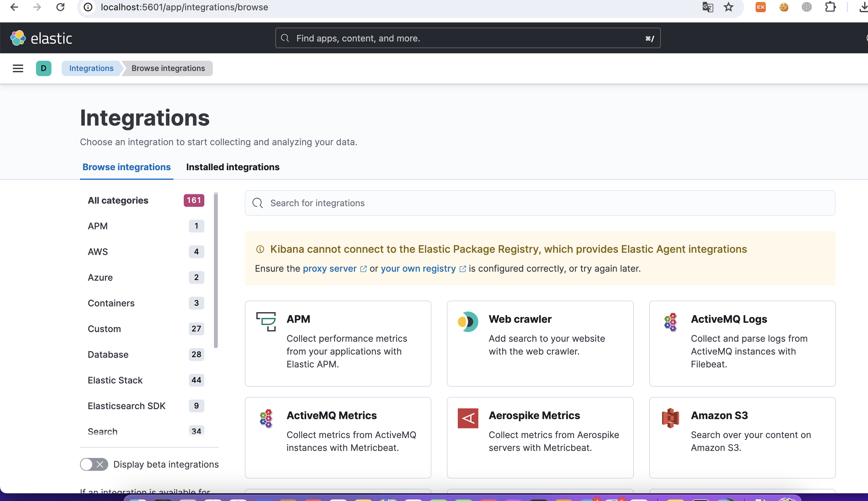The height and width of the screenshot is (501, 868).
Task: Click the ActiveMQ Metrics integration icon
Action: pos(266,418)
